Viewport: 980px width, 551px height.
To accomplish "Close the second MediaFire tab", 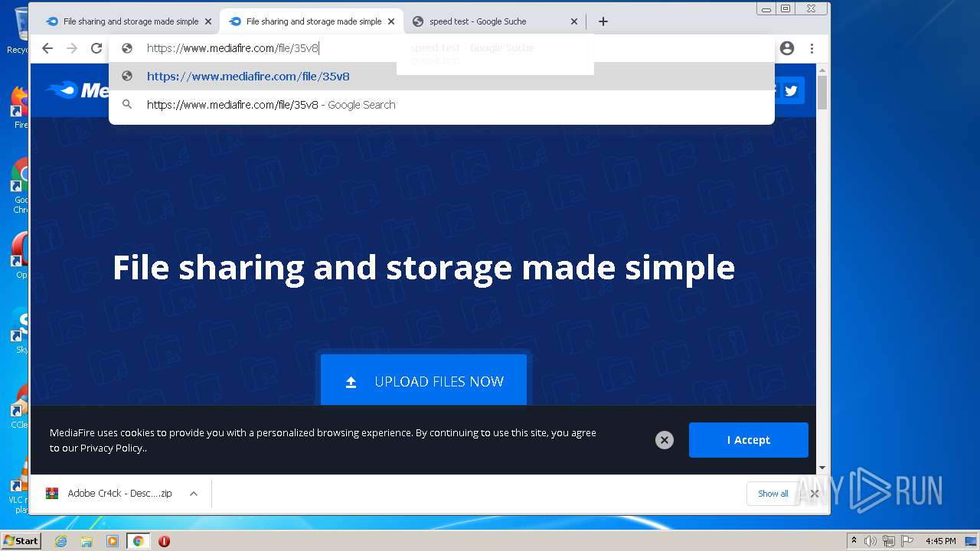I will click(x=391, y=21).
